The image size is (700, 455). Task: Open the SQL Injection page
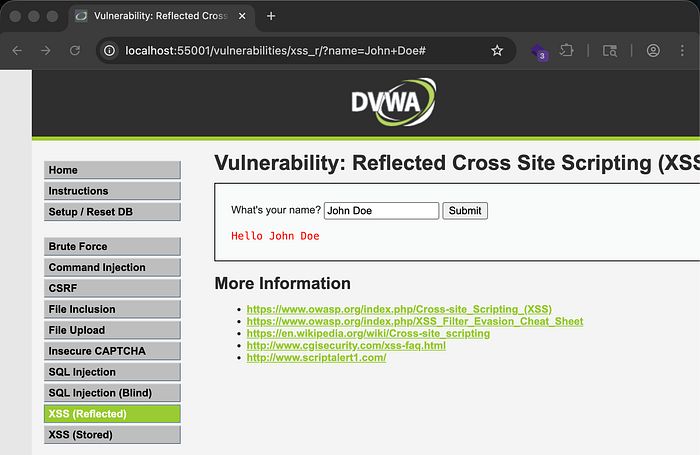click(x=112, y=372)
